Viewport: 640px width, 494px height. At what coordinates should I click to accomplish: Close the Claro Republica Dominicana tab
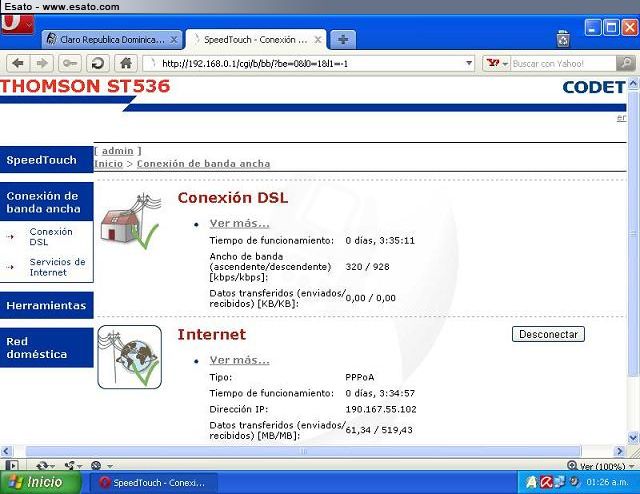(x=173, y=40)
